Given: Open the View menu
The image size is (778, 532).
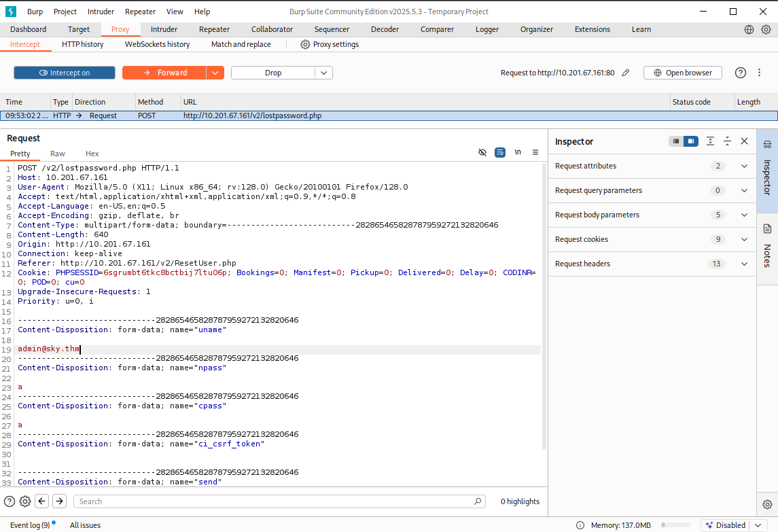Looking at the screenshot, I should (175, 12).
